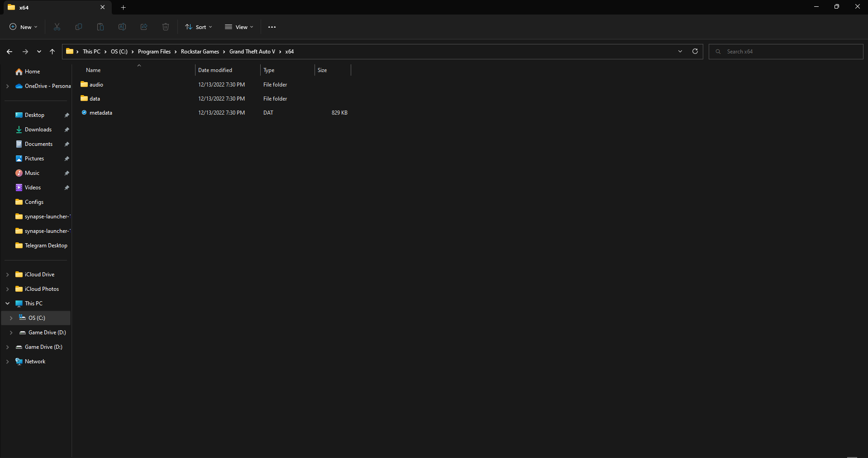This screenshot has height=458, width=868.
Task: Click See more three-dots menu
Action: coord(272,27)
